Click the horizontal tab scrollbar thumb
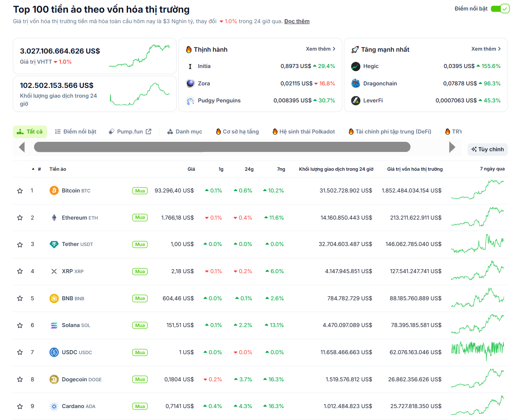The width and height of the screenshot is (530, 420). [x=222, y=147]
